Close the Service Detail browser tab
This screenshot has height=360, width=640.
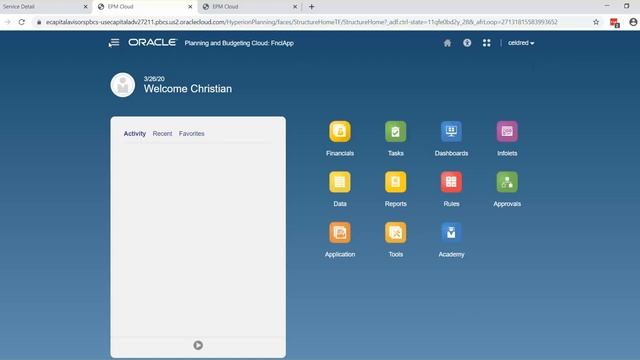(85, 7)
